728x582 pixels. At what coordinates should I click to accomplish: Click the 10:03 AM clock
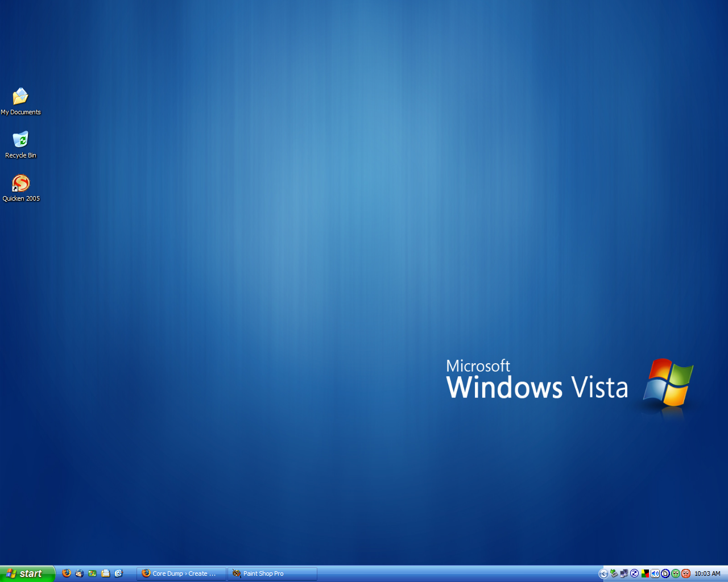pyautogui.click(x=708, y=573)
